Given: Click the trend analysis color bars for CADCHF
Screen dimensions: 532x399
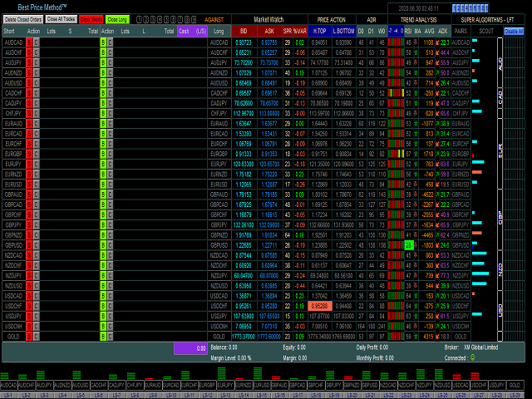Looking at the screenshot, I should pyautogui.click(x=396, y=93).
